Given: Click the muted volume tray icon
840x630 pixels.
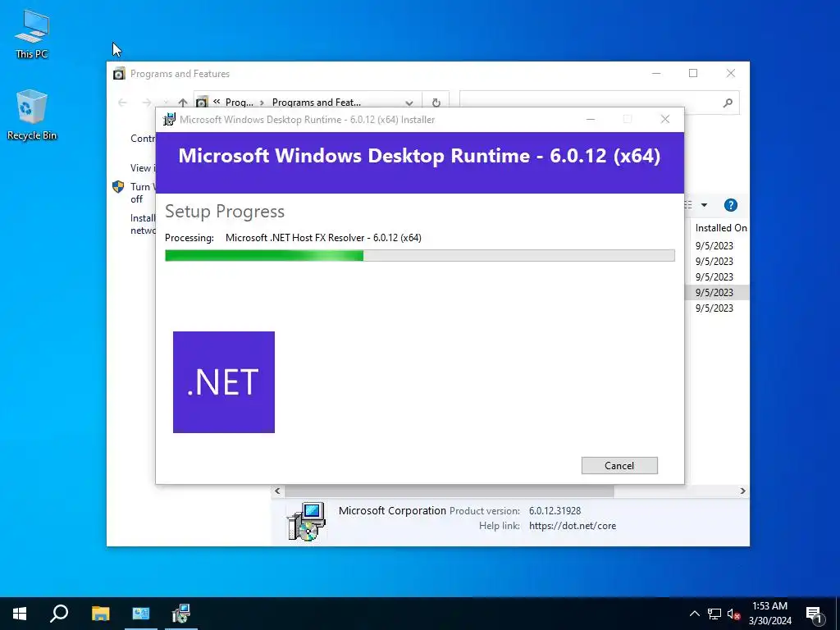Looking at the screenshot, I should tap(733, 614).
